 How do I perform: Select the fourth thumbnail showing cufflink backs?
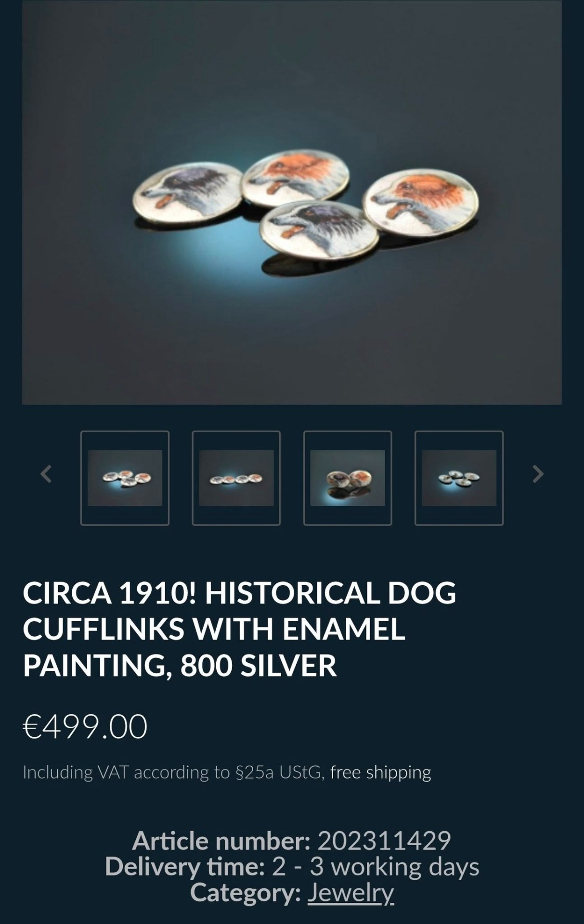[x=459, y=478]
